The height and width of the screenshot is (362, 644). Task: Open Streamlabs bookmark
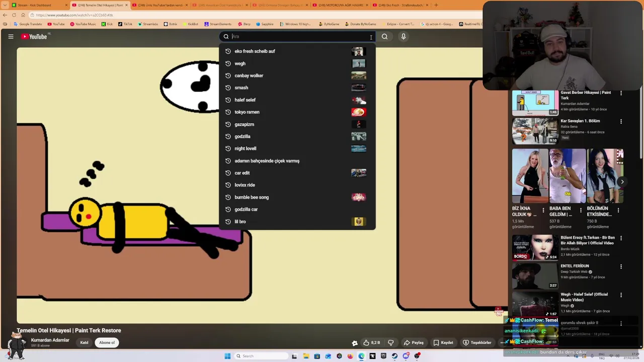[147, 24]
